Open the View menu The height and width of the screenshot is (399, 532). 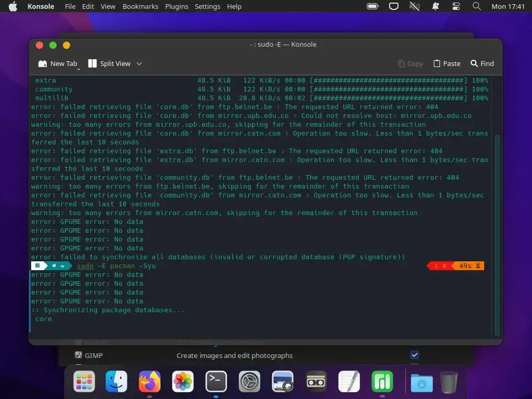point(108,6)
